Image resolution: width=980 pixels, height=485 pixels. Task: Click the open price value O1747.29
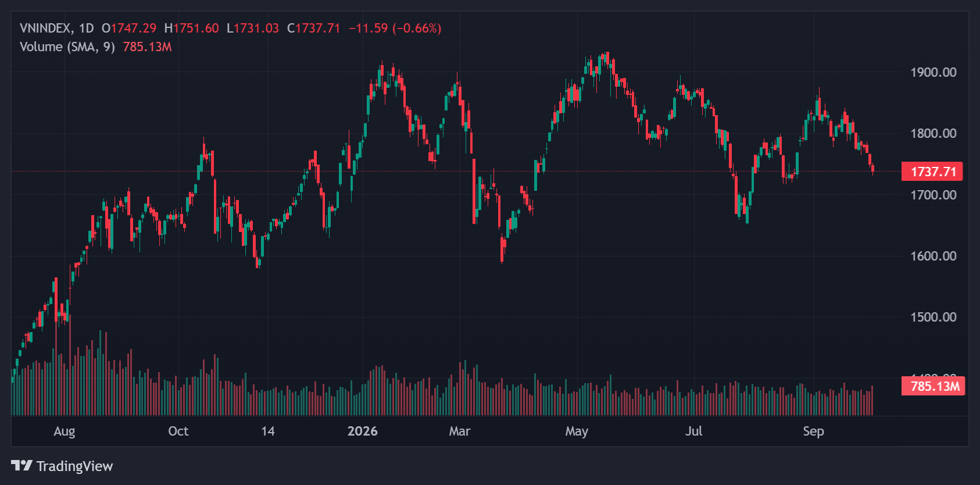click(x=129, y=28)
